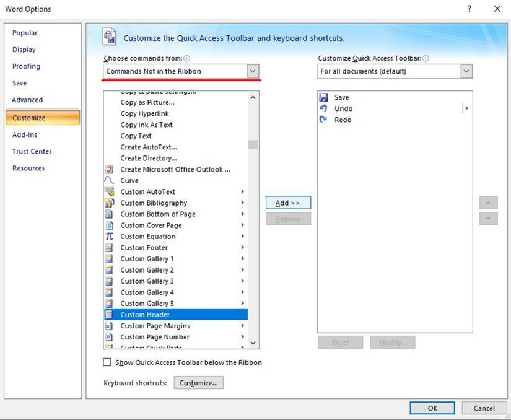Image resolution: width=511 pixels, height=420 pixels.
Task: Open the Save options category
Action: click(20, 83)
